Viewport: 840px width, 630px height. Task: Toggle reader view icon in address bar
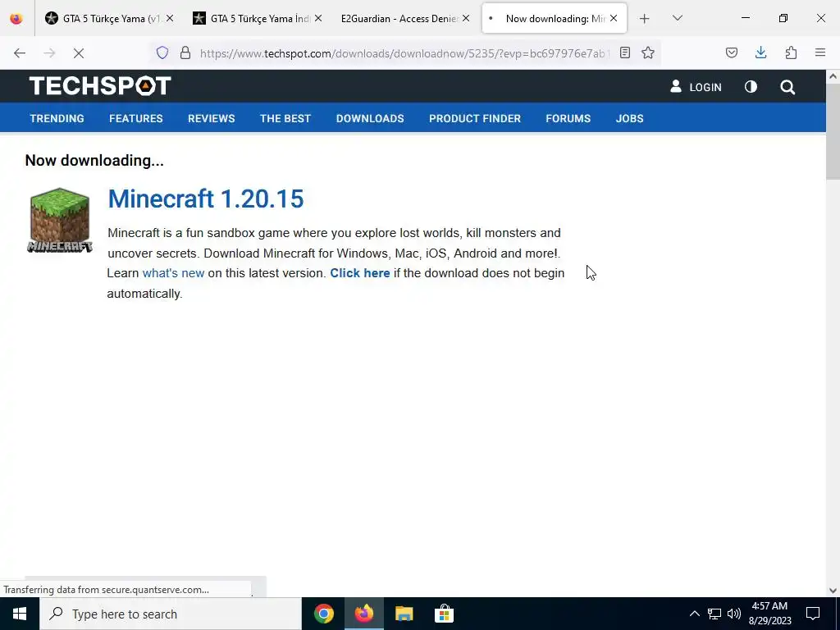pos(624,52)
